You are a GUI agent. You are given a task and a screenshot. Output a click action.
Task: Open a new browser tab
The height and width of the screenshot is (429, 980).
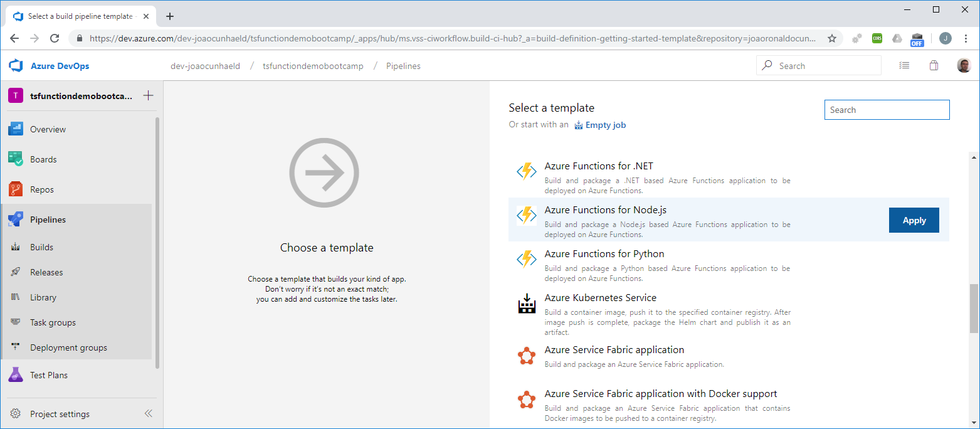click(170, 16)
